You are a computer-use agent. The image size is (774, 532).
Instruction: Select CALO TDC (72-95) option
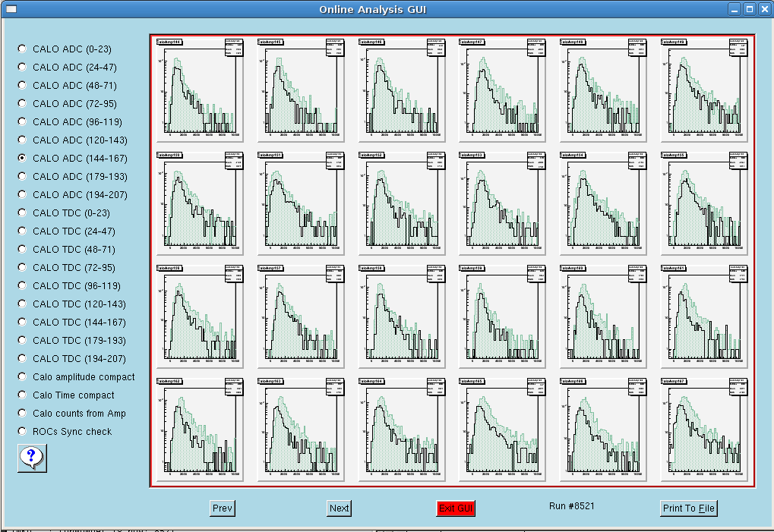pos(22,267)
